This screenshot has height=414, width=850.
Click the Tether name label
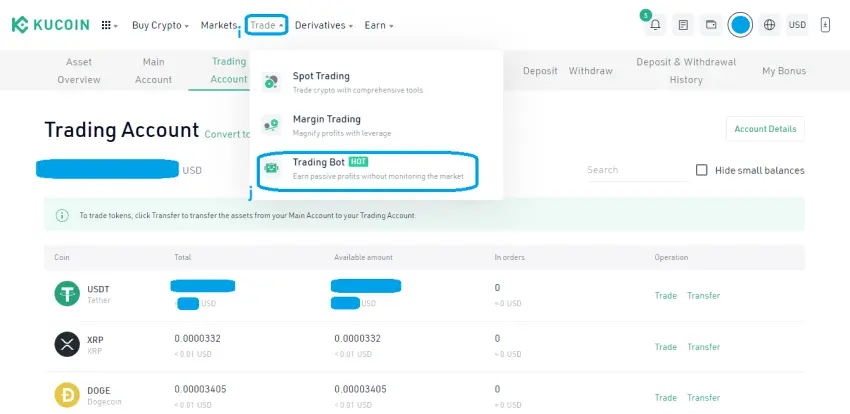(99, 300)
